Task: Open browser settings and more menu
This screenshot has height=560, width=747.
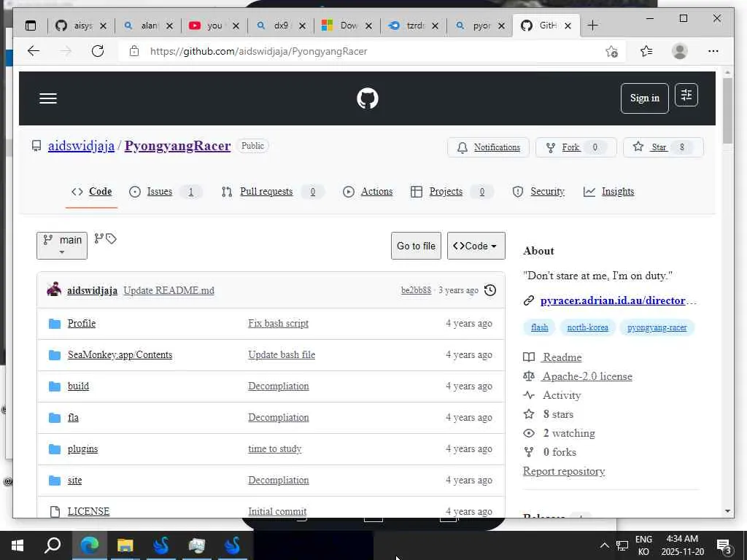Action: pos(713,51)
